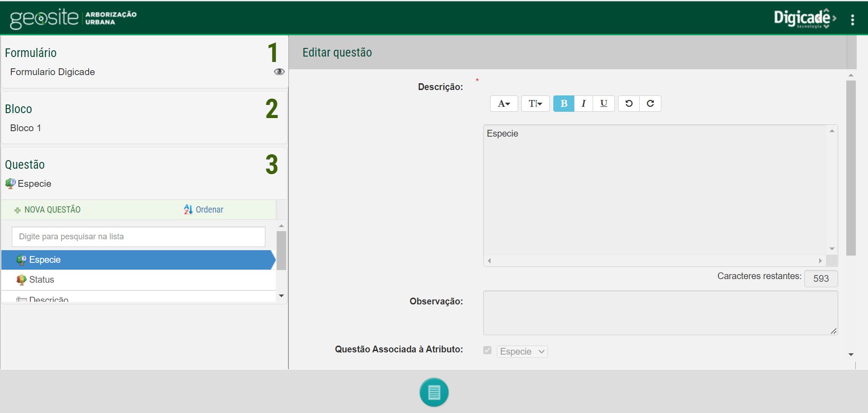Open the Especie attribute dropdown
The height and width of the screenshot is (413, 868).
[x=522, y=351]
